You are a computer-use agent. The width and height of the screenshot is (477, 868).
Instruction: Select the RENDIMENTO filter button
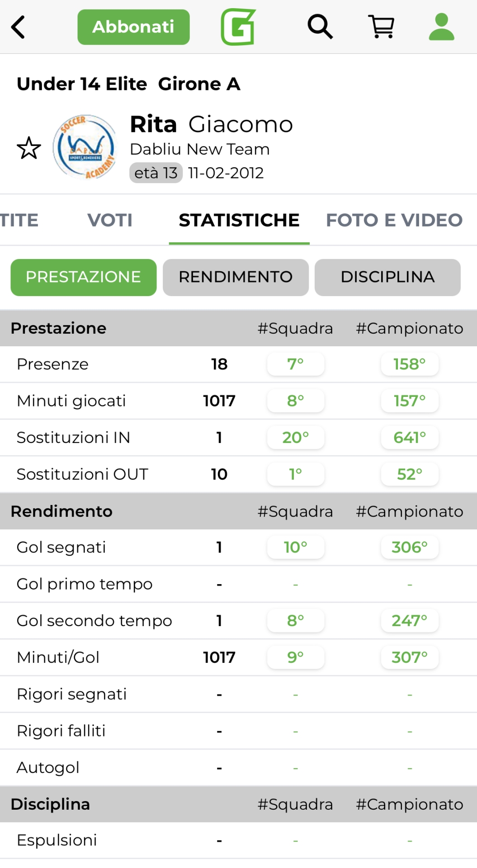[x=236, y=277]
